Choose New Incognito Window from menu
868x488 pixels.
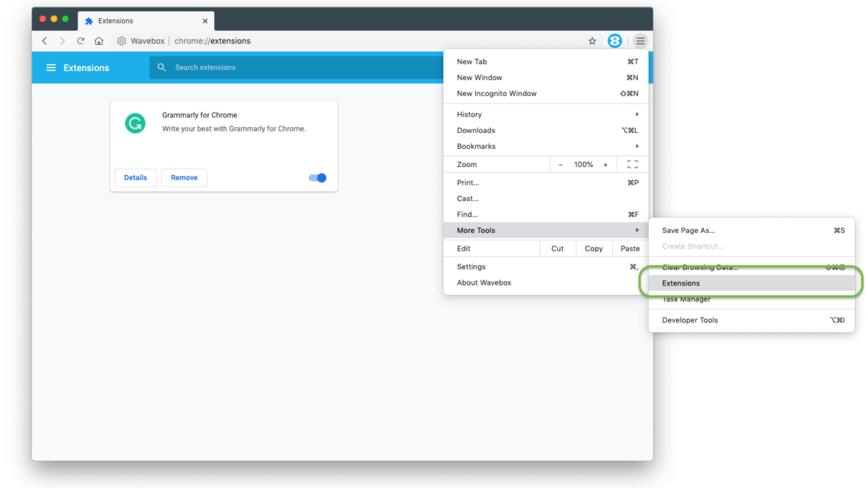[x=497, y=93]
